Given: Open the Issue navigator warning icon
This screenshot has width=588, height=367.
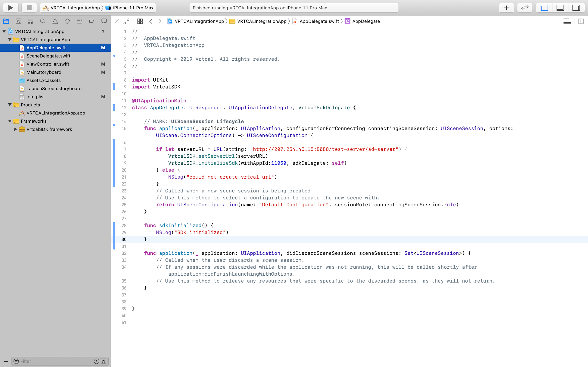Looking at the screenshot, I should (x=55, y=21).
